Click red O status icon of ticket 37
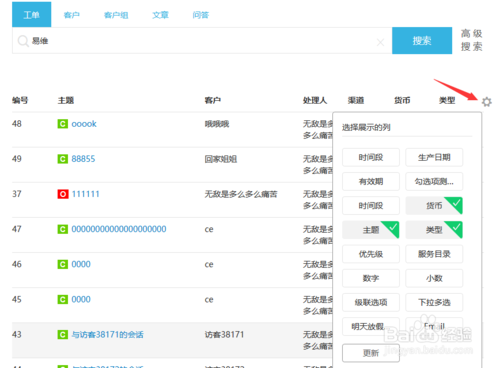Screen dimensions: 500x368 (63, 194)
